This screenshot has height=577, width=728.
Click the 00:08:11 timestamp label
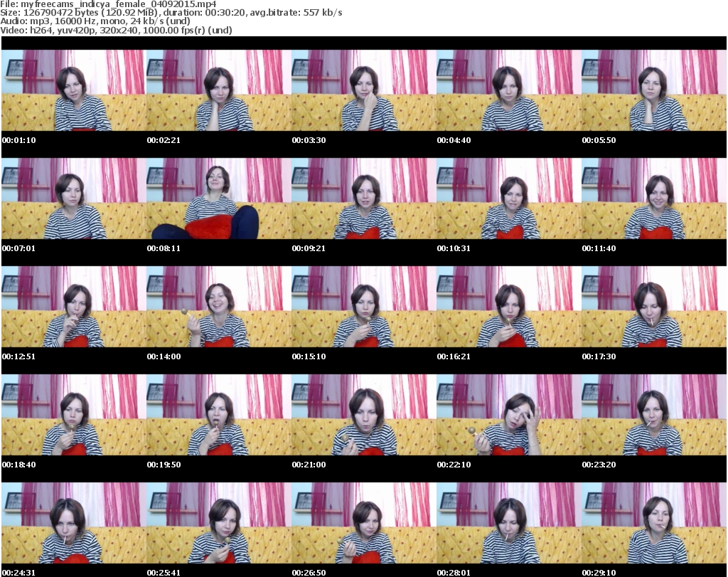pyautogui.click(x=164, y=248)
